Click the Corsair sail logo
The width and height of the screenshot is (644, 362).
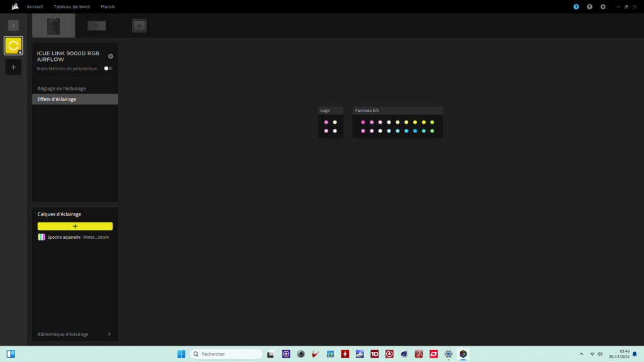click(x=14, y=6)
